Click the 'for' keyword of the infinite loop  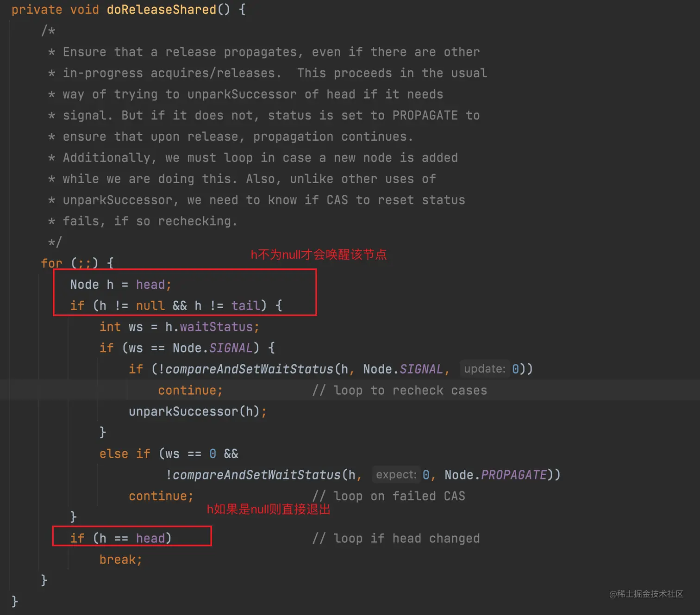pyautogui.click(x=51, y=263)
